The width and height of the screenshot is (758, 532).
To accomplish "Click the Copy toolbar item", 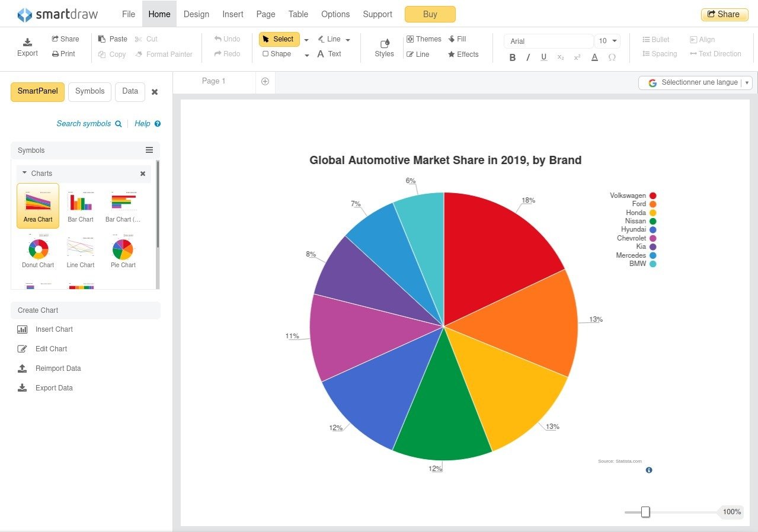I will [112, 55].
